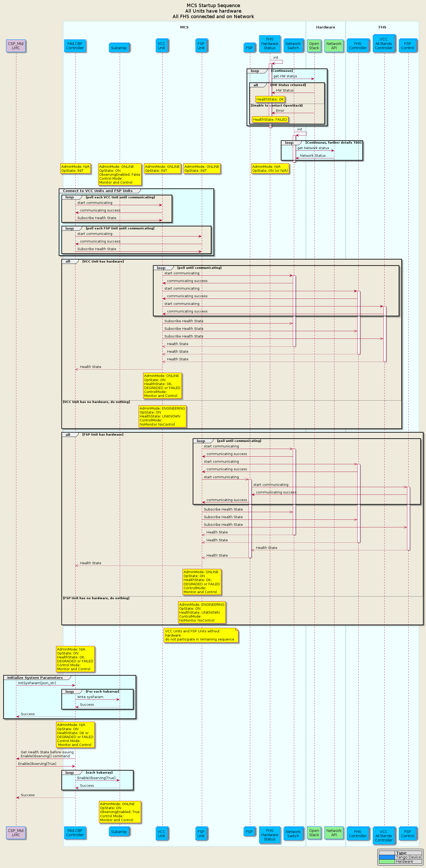
Task: Click the '[For each Subarray]' loop condition
Action: pos(102,692)
